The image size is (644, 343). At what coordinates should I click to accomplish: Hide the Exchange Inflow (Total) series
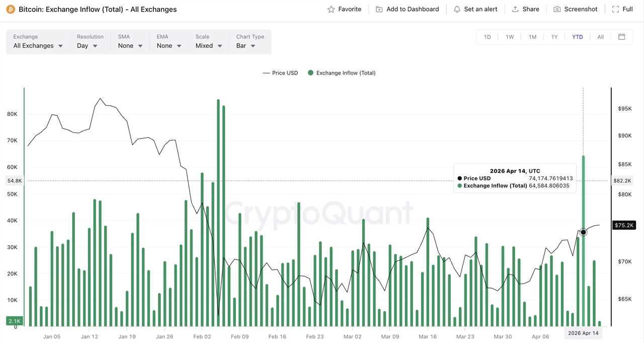(x=342, y=73)
